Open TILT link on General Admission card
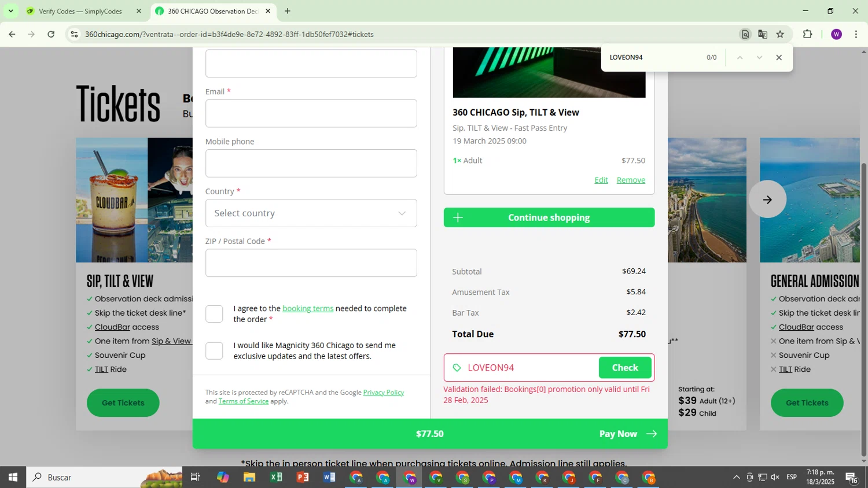 [x=785, y=369]
